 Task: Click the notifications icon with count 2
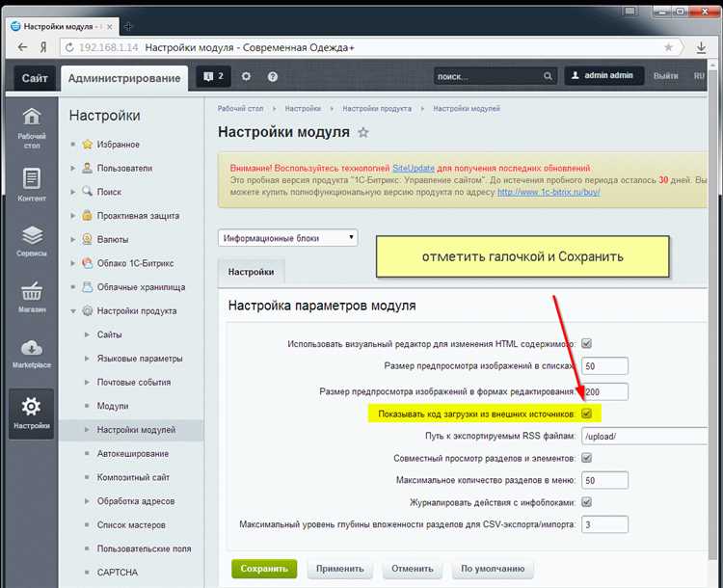click(x=213, y=76)
